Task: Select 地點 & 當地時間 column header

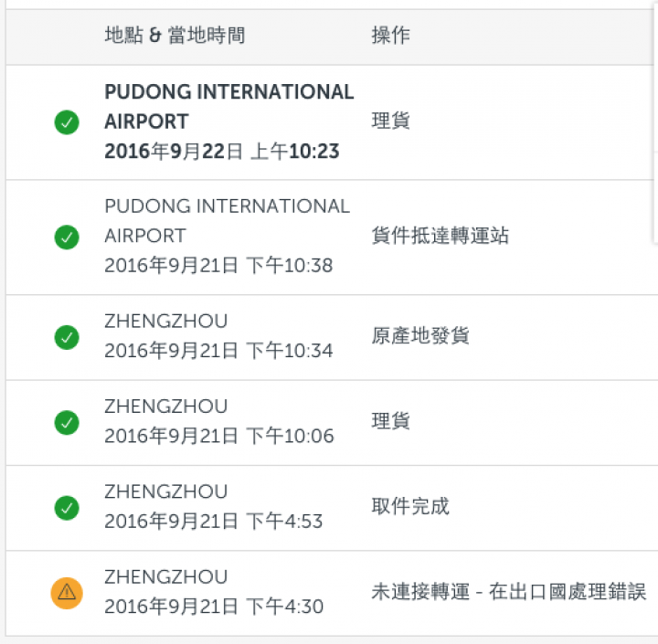Action: point(175,36)
